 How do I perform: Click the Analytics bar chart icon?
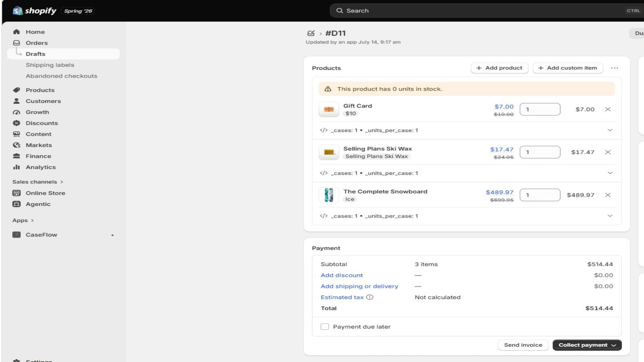coord(17,167)
